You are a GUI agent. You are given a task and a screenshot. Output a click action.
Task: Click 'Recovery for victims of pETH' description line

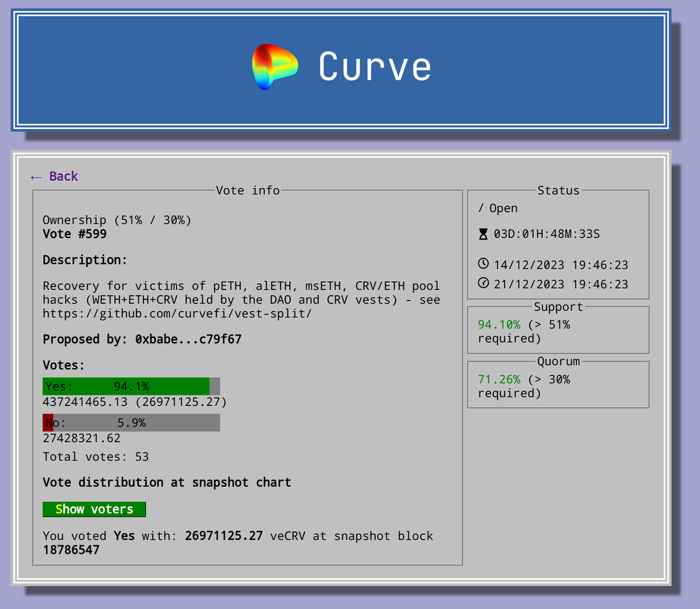[x=241, y=286]
